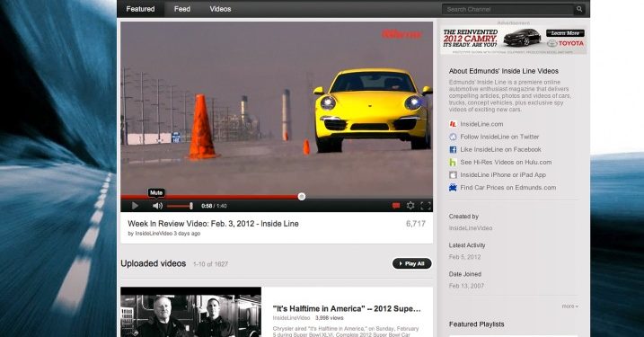Image resolution: width=644 pixels, height=337 pixels.
Task: Click the Play All button
Action: tap(412, 264)
